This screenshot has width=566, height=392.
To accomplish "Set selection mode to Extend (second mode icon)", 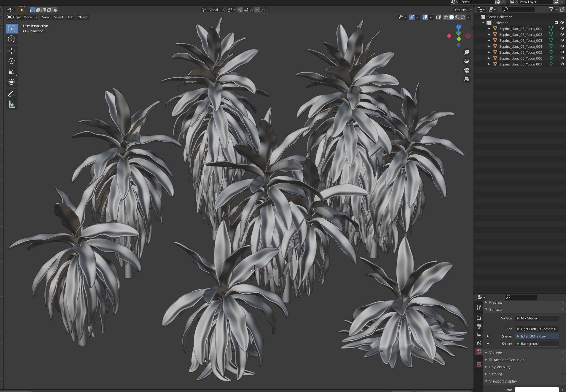I will point(38,10).
